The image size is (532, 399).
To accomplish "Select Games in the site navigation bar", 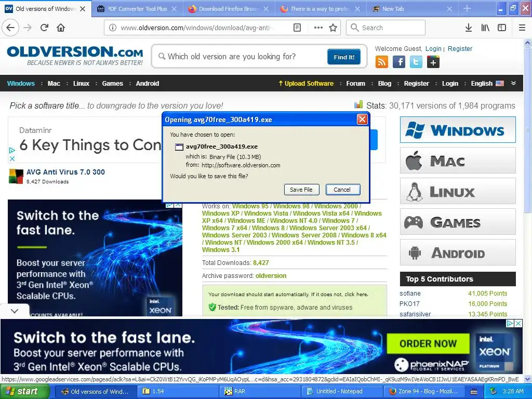I will point(113,84).
